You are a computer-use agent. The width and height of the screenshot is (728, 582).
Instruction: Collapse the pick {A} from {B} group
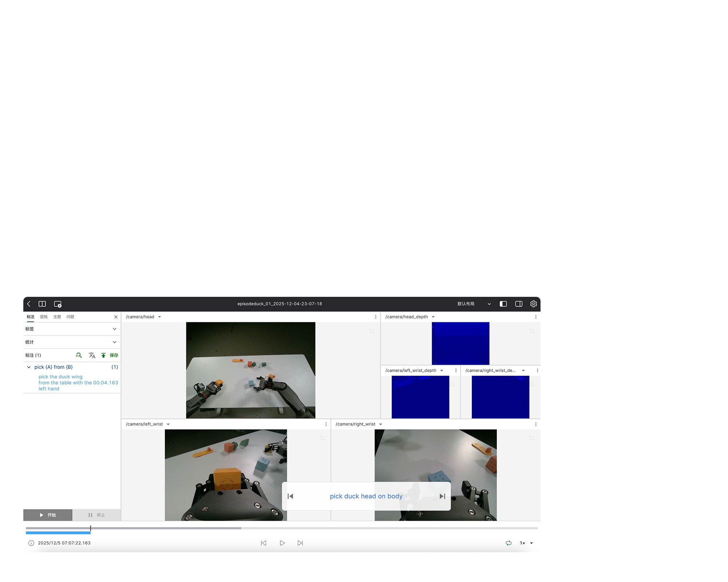[x=29, y=367]
